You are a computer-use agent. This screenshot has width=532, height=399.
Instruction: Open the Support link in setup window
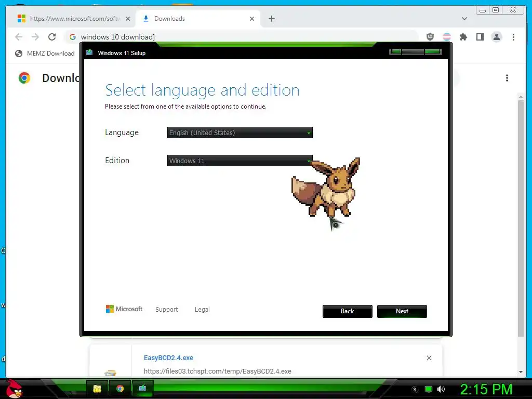click(167, 310)
